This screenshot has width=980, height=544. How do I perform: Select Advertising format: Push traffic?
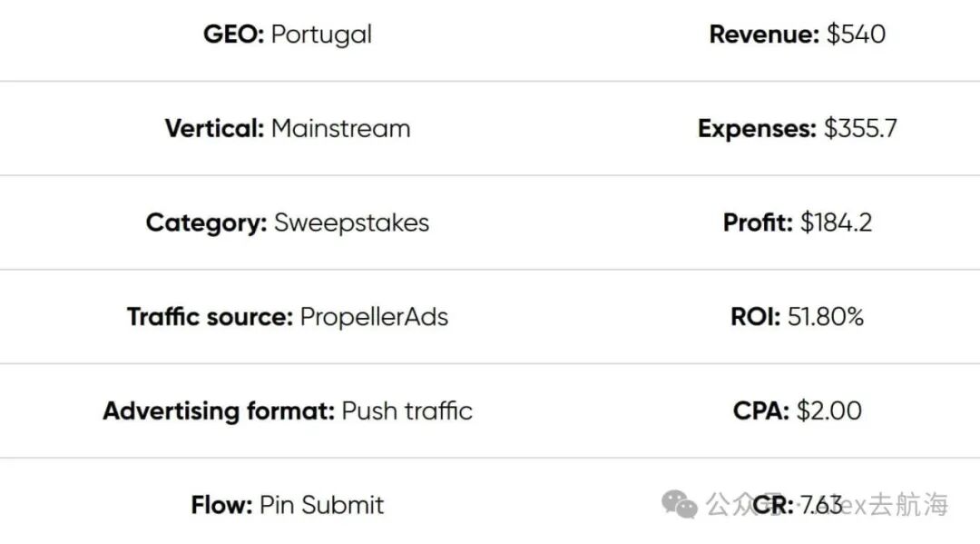click(x=288, y=410)
